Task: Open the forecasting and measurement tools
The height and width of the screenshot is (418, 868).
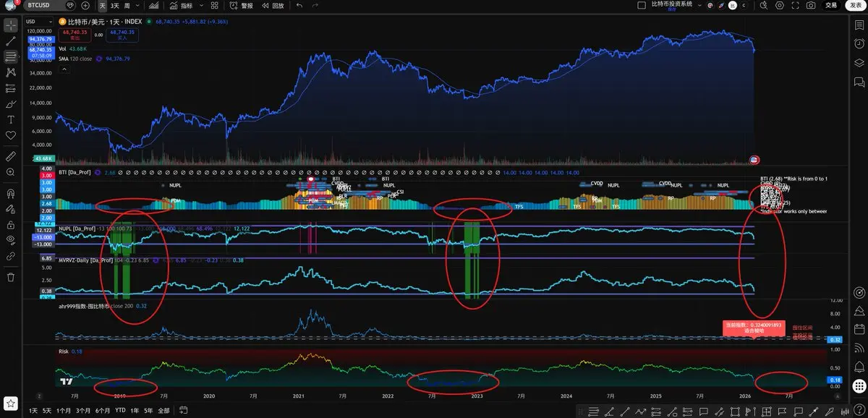Action: 11,88
